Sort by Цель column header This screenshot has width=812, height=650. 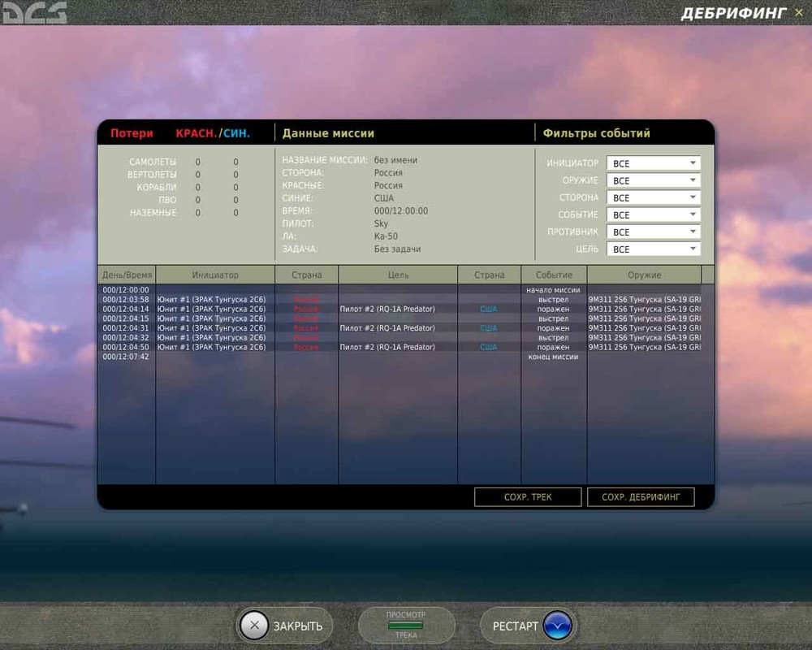(x=398, y=275)
